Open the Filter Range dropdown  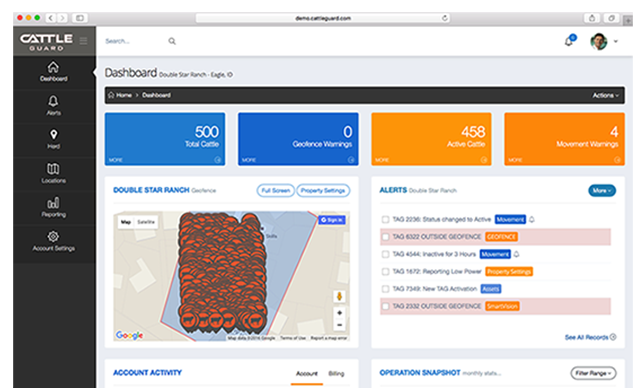click(593, 373)
